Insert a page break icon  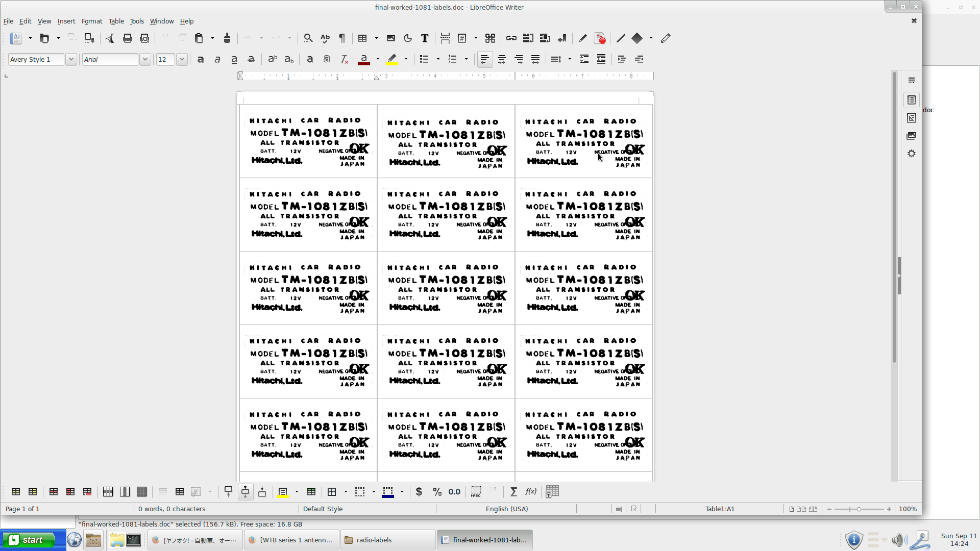(445, 38)
